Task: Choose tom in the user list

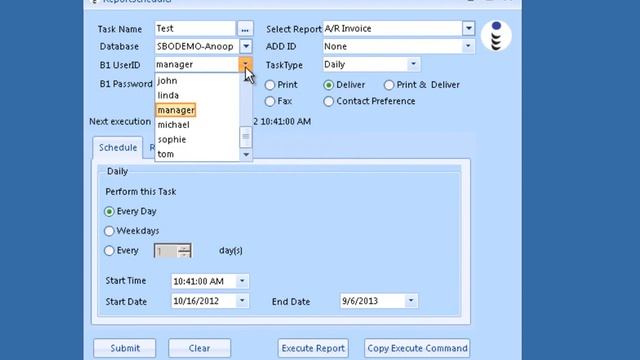Action: 197,154
